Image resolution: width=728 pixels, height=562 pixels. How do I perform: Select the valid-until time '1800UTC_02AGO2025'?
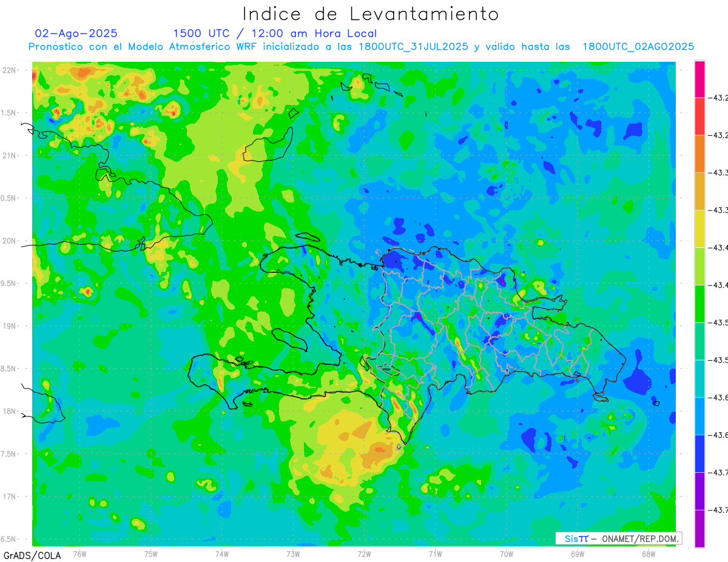[638, 47]
